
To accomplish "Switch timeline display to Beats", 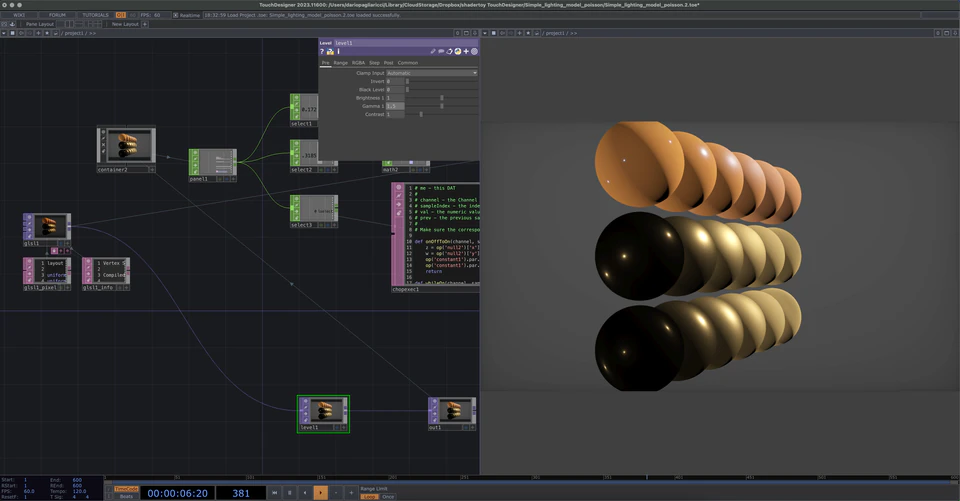I will click(126, 496).
